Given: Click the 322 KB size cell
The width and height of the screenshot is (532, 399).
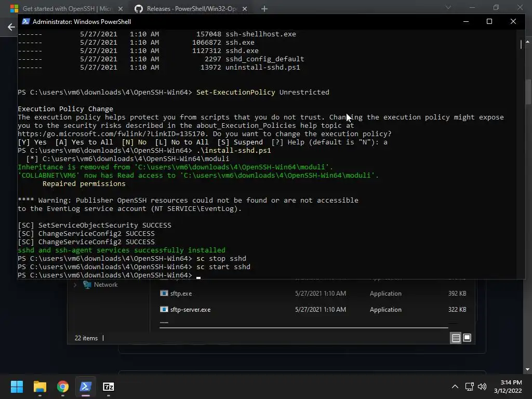Looking at the screenshot, I should click(x=457, y=310).
